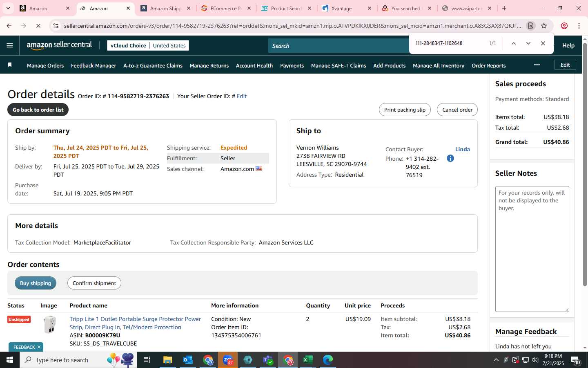The width and height of the screenshot is (588, 368).
Task: Click the bookmark flag icon in nav bar
Action: pyautogui.click(x=10, y=65)
